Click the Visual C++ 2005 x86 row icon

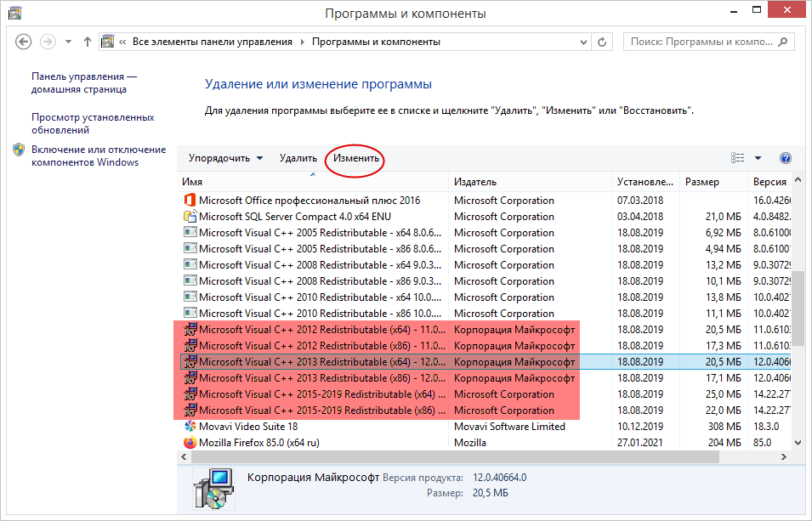coord(190,248)
